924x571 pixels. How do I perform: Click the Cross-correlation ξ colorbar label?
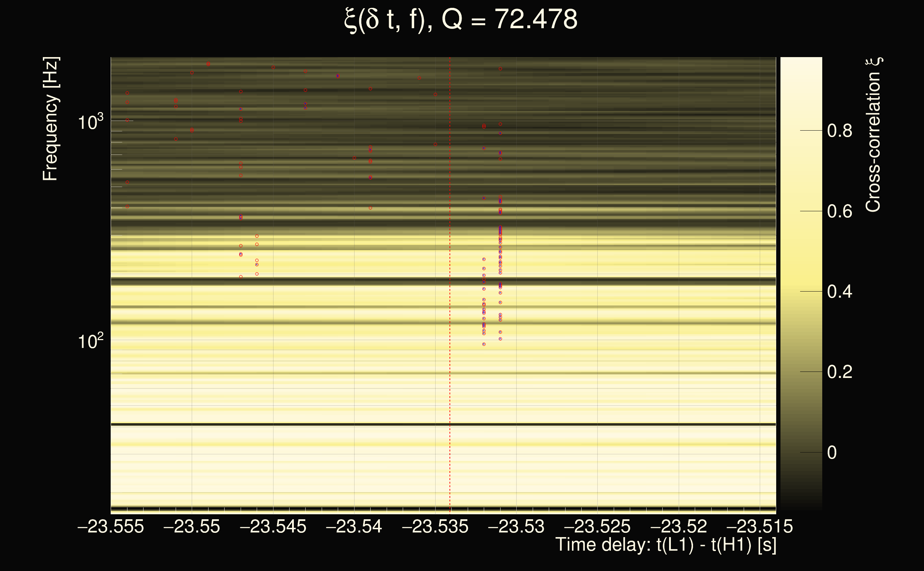pyautogui.click(x=873, y=135)
